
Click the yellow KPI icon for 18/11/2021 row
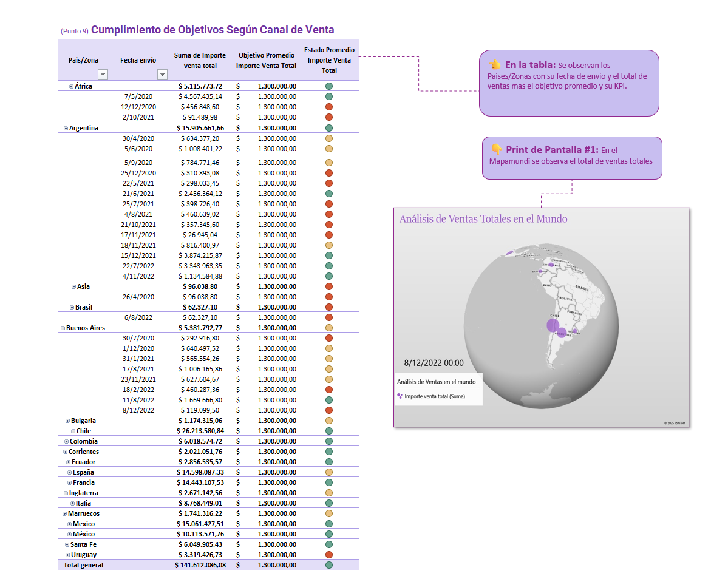pos(329,245)
